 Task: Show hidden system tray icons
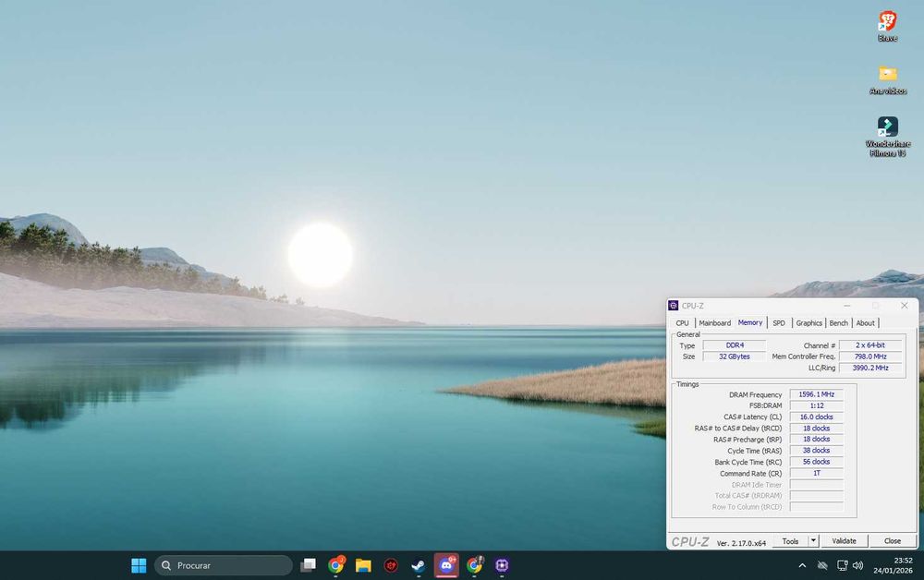(801, 565)
